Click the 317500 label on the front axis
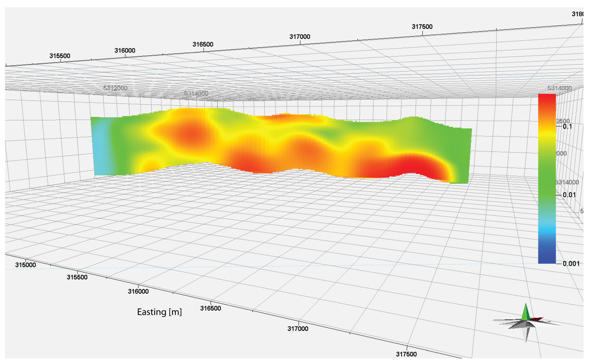 click(x=406, y=354)
